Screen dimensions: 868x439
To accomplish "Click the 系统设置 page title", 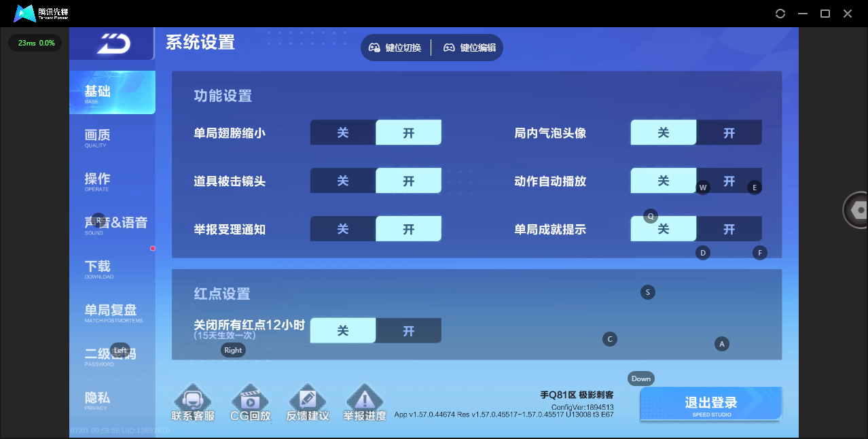I will tap(200, 42).
